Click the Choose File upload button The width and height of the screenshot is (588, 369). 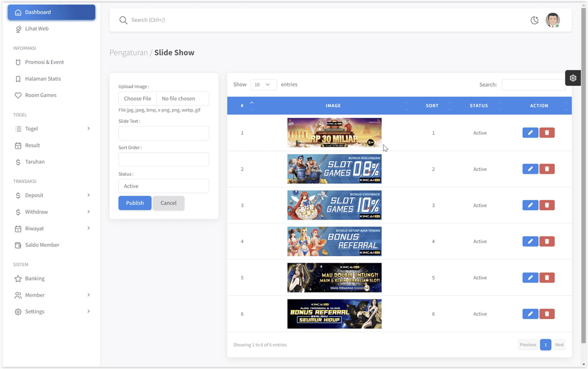[138, 98]
